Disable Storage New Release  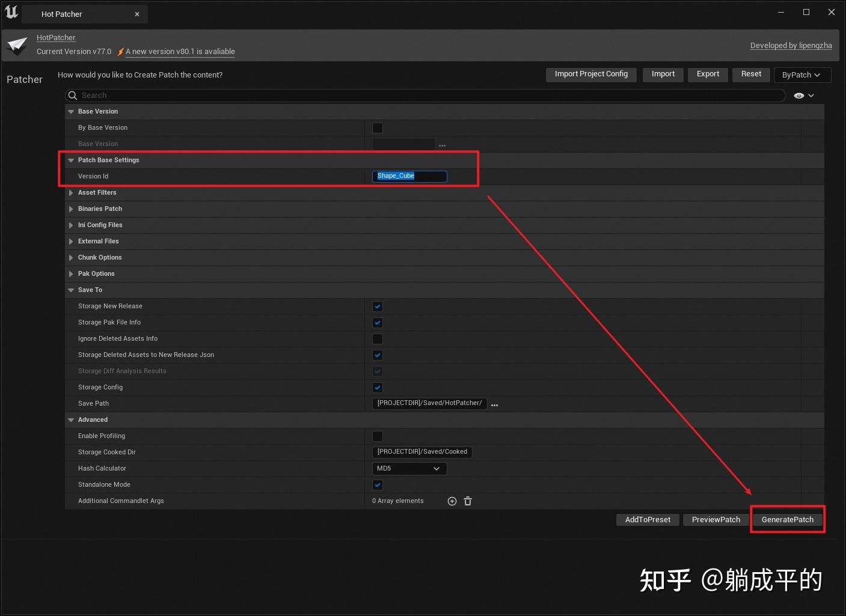[x=377, y=306]
